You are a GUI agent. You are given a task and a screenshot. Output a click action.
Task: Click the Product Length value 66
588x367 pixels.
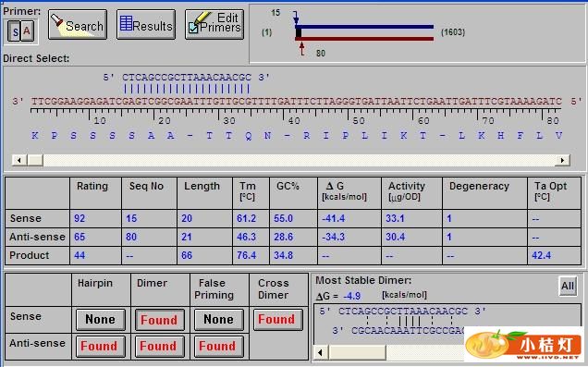[x=187, y=255]
